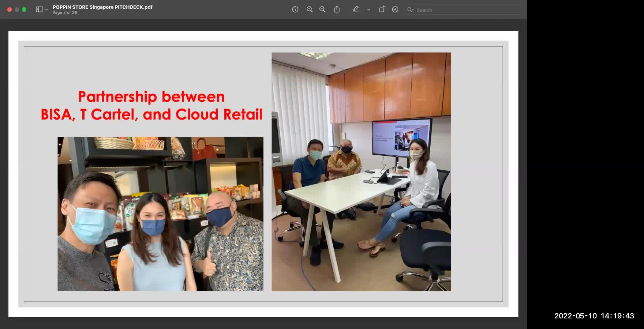The image size is (644, 329).
Task: Show the Markup toolbar
Action: (395, 10)
